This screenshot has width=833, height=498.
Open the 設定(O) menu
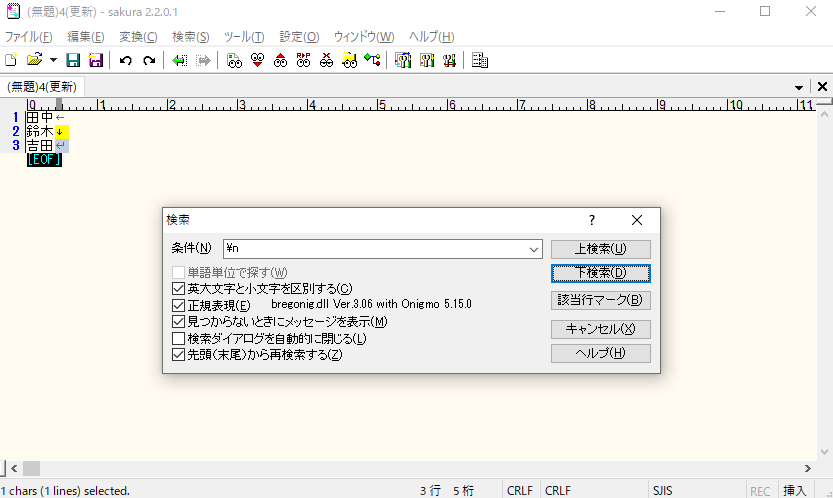pos(299,37)
